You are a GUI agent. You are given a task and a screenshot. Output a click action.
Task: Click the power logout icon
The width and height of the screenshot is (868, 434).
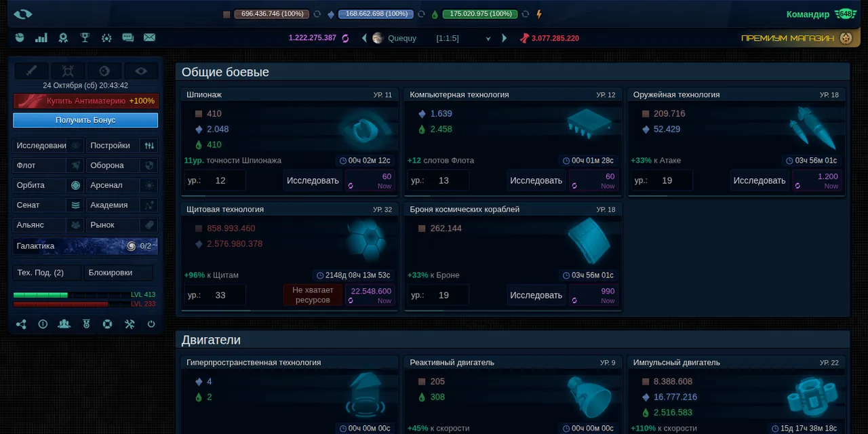(151, 324)
